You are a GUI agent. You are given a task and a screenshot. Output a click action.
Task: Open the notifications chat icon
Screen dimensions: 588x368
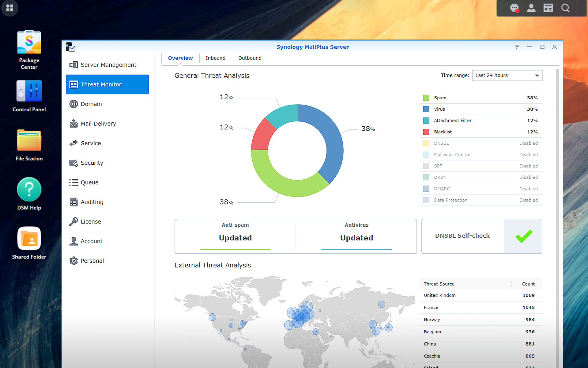point(514,8)
